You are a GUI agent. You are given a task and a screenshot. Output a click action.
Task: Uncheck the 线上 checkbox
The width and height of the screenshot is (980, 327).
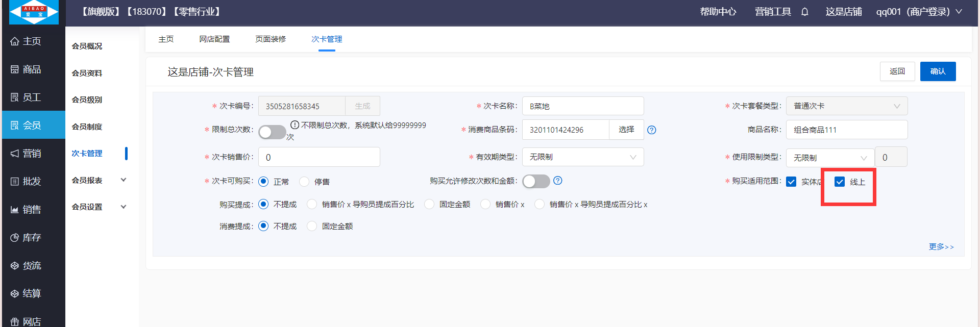coord(840,182)
